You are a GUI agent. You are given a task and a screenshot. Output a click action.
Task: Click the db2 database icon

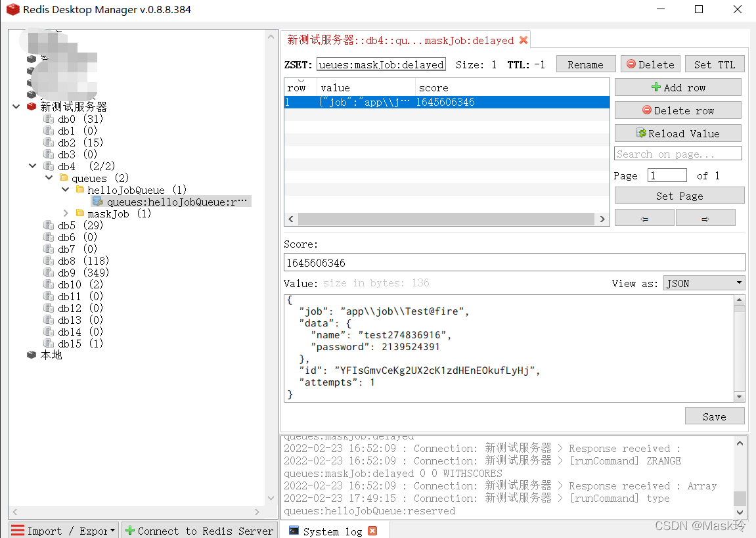coord(48,142)
